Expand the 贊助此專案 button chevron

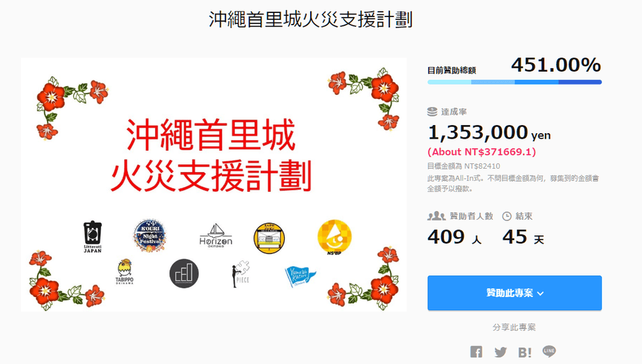click(540, 294)
